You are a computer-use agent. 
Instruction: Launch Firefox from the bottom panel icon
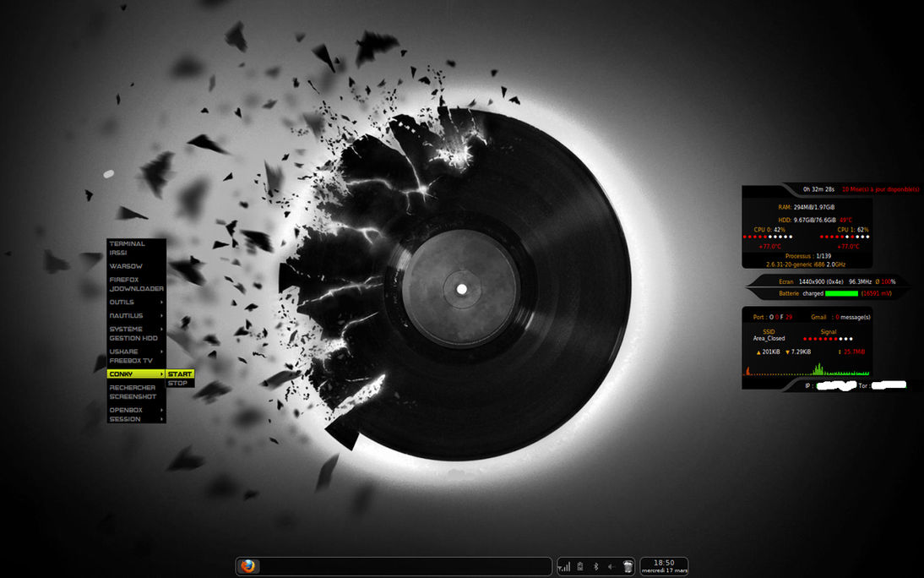(248, 566)
